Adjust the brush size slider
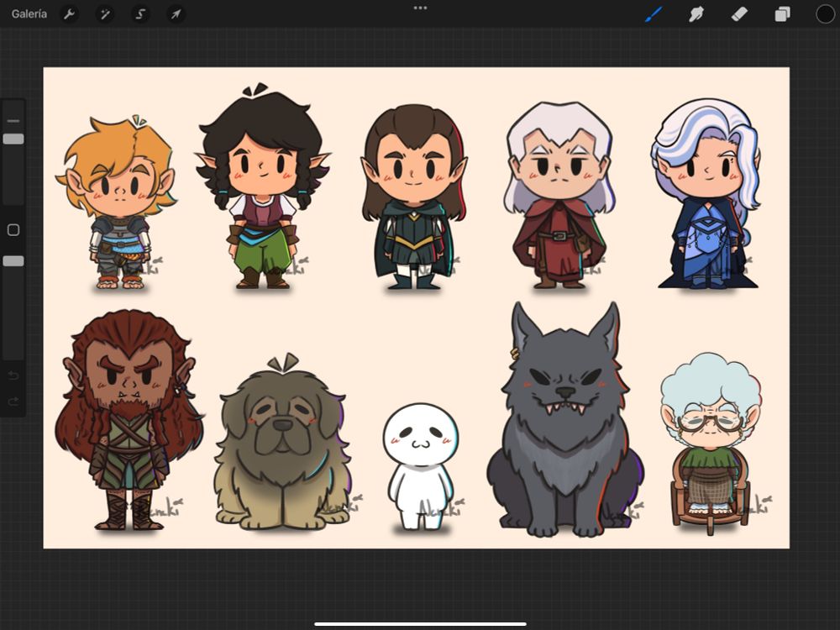840x630 pixels. [x=12, y=139]
